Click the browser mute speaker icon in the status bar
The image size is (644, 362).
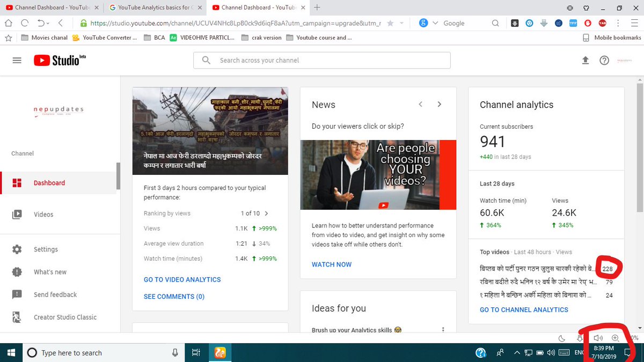point(598,338)
